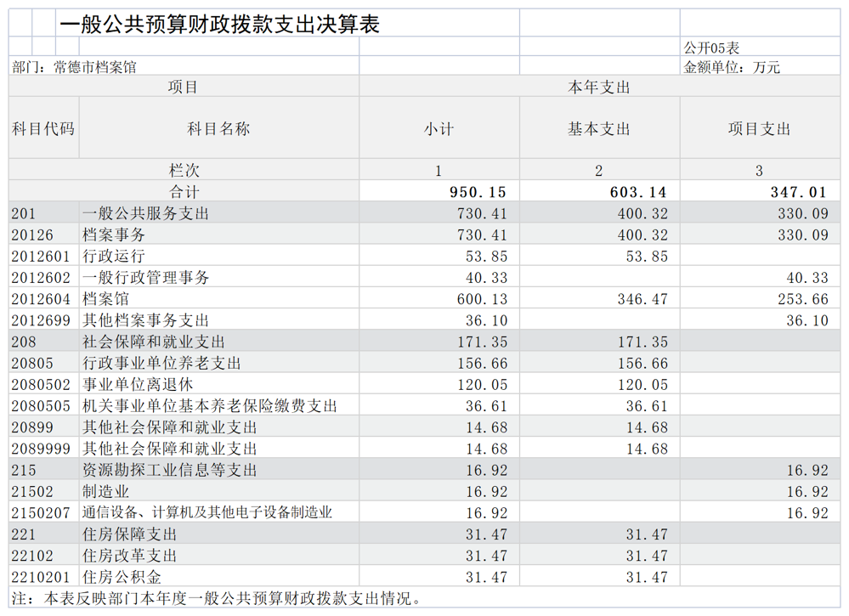Click the table title 一般公共预算财政拨款支出决算表
Viewport: 849px width, 616px height.
tap(219, 25)
